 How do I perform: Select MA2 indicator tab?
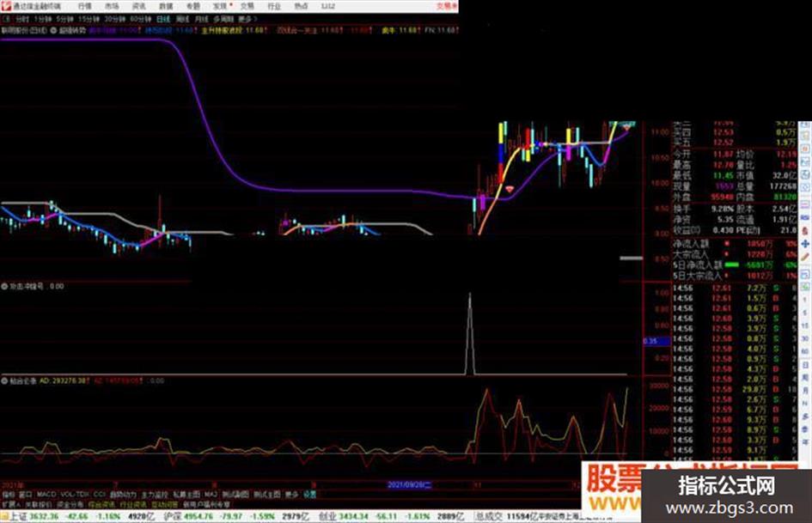click(211, 495)
